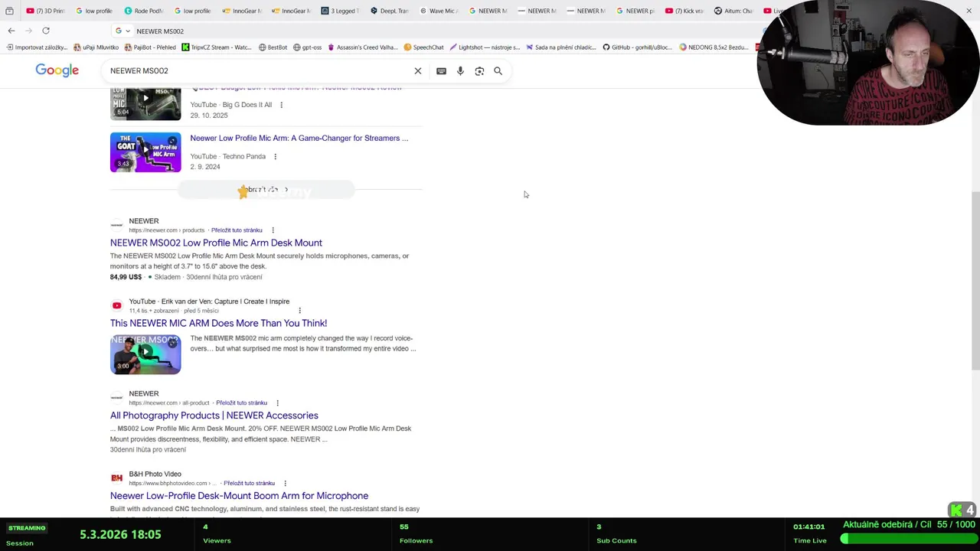Open more options for the neewer.com products result

click(273, 230)
